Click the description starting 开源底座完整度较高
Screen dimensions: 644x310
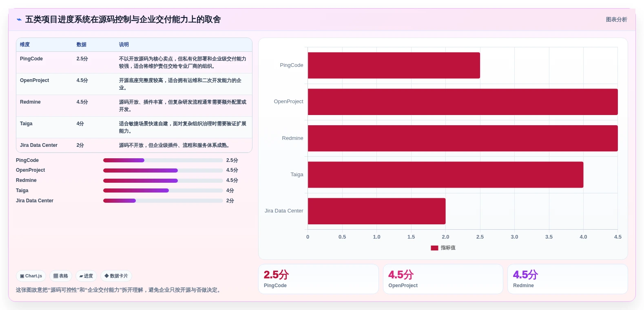180,84
